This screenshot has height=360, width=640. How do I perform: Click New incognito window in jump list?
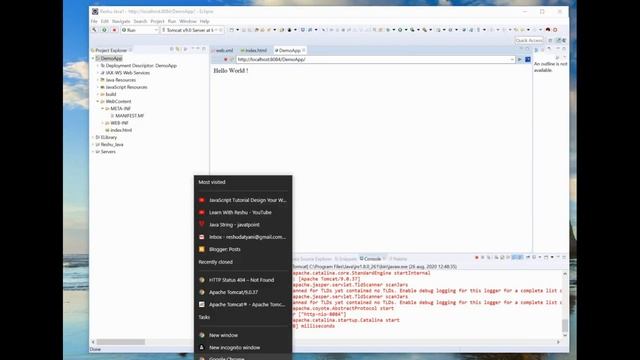pyautogui.click(x=243, y=347)
